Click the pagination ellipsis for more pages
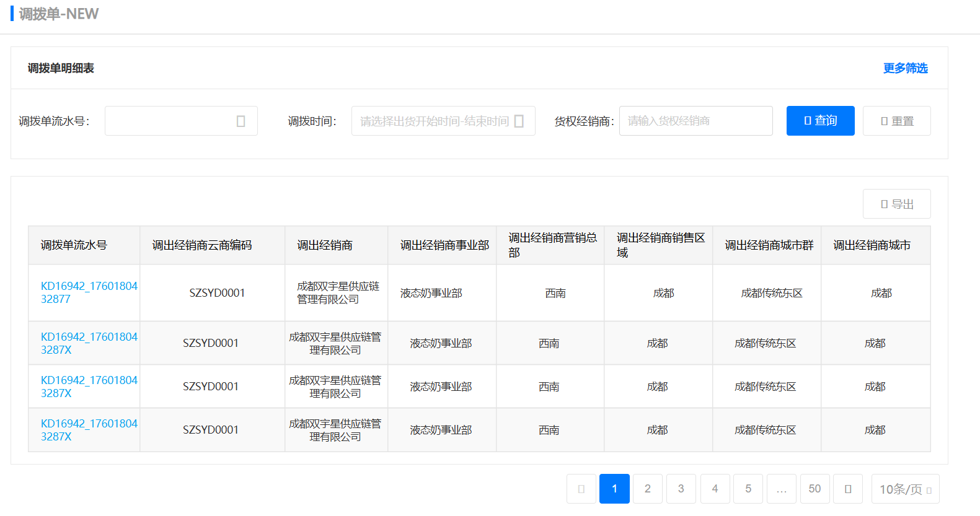 click(782, 489)
